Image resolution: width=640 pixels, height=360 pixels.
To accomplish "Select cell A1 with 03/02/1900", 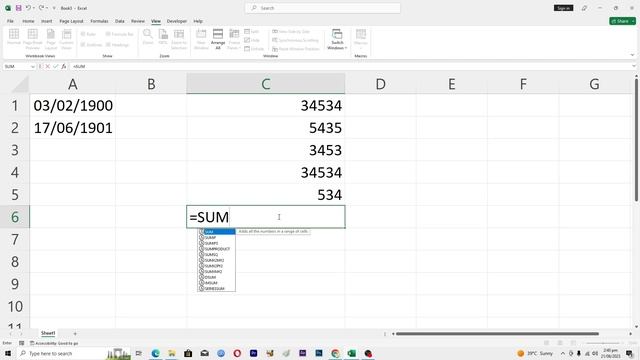I will click(x=72, y=105).
